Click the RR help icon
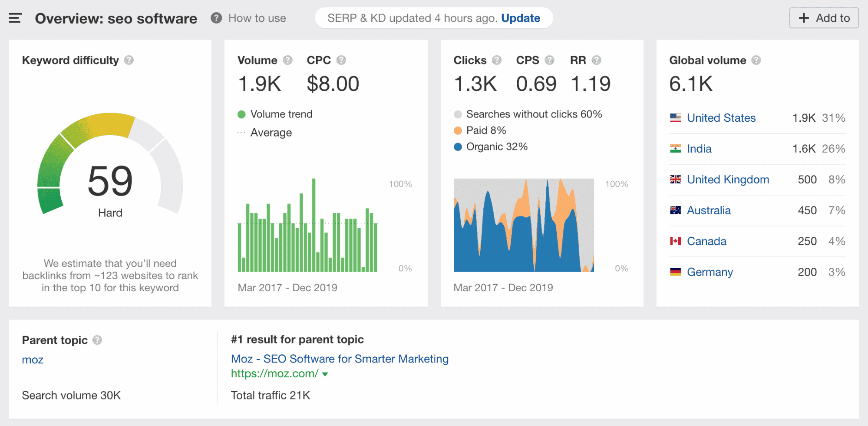This screenshot has width=868, height=426. 596,60
